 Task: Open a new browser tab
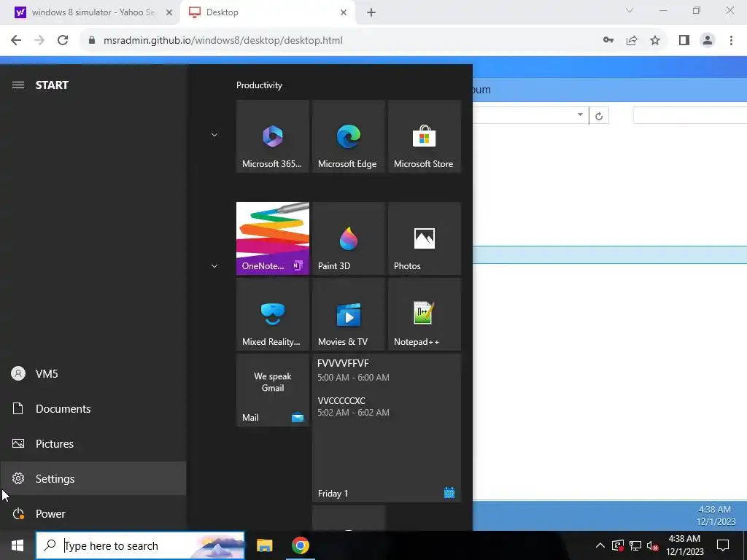click(371, 13)
